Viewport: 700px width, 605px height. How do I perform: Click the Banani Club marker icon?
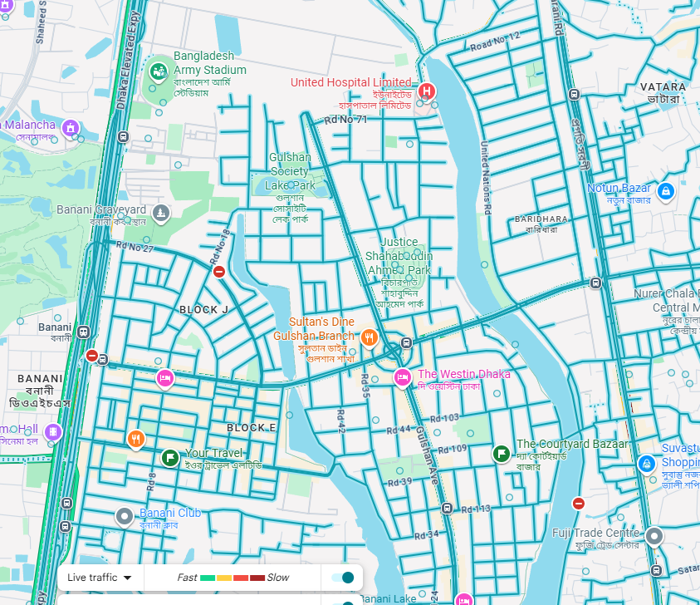pos(125,517)
